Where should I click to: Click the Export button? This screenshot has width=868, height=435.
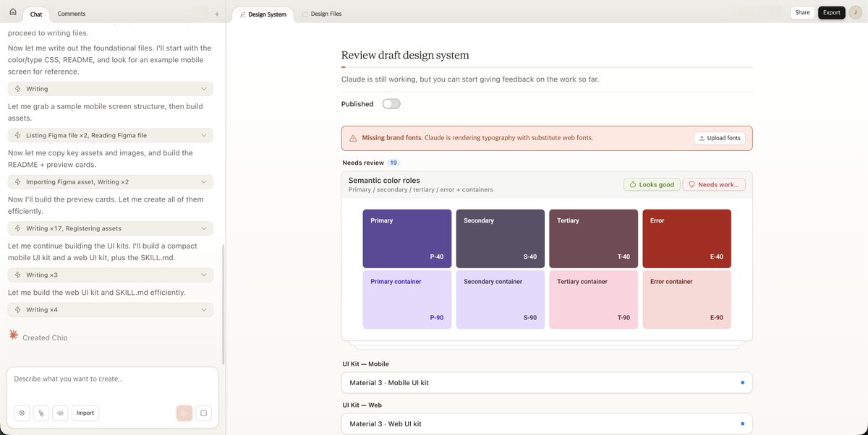[832, 12]
